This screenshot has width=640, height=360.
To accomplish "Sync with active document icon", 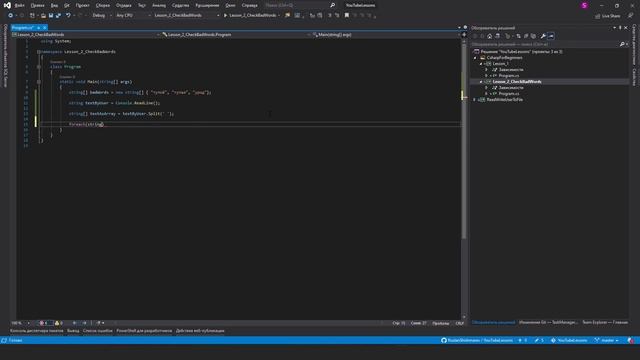I will (x=518, y=36).
